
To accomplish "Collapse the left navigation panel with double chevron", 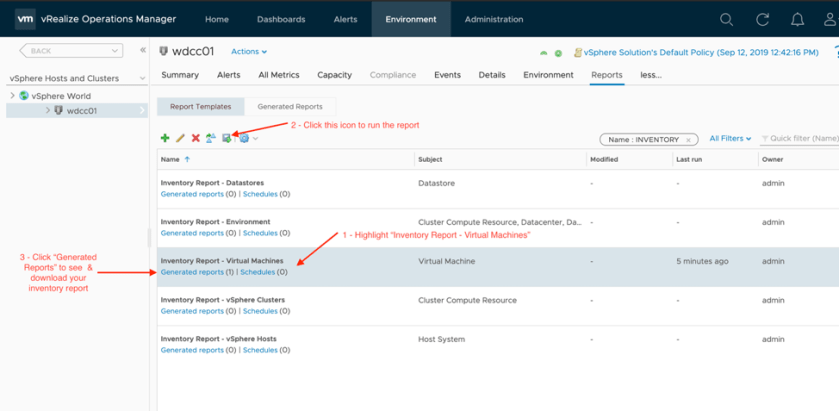I will 142,50.
